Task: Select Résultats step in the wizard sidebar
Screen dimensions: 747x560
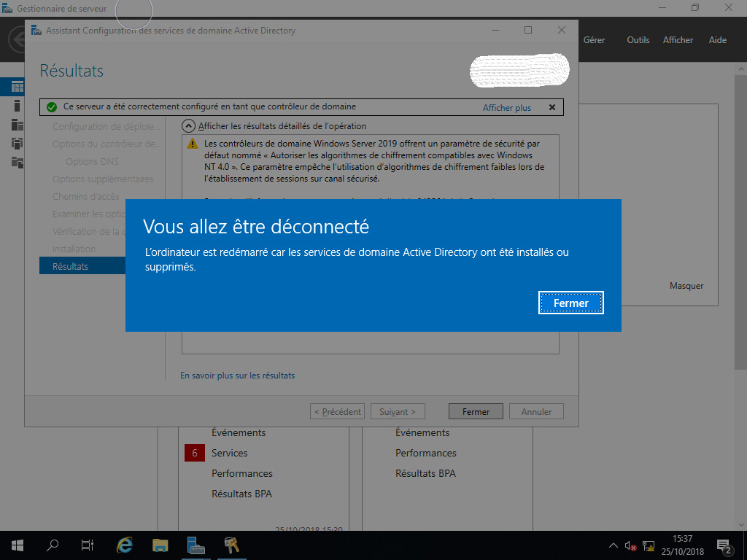Action: [71, 267]
